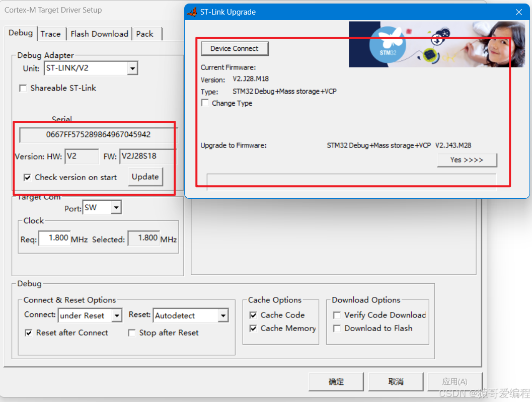Screen dimensions: 532x402
Task: Click the firmware upgrade progress bar
Action: pos(351,182)
